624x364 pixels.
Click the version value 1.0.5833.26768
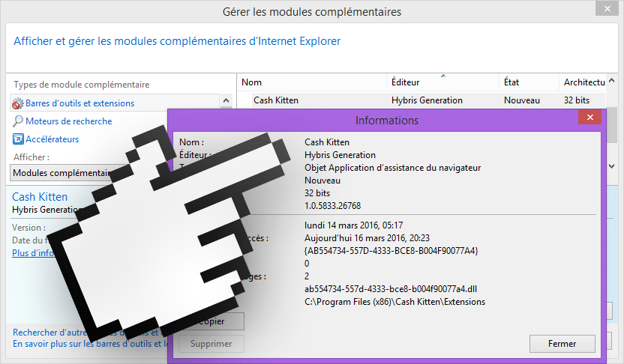[333, 206]
